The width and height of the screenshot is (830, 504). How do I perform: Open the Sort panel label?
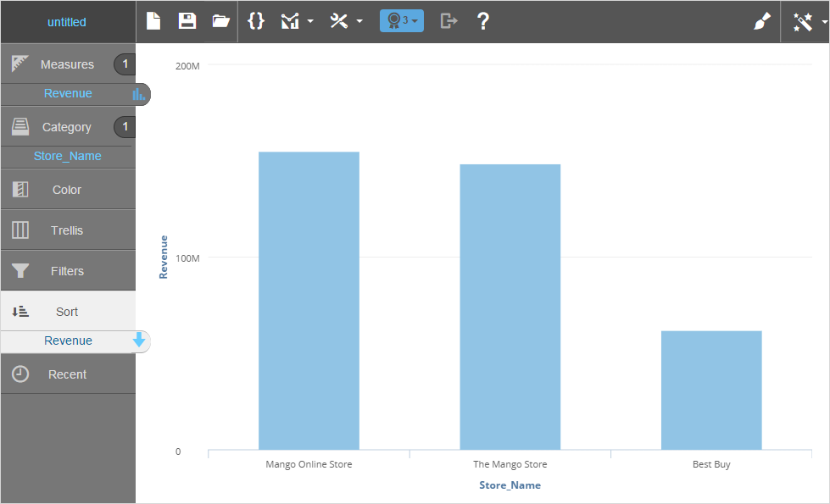pos(67,312)
